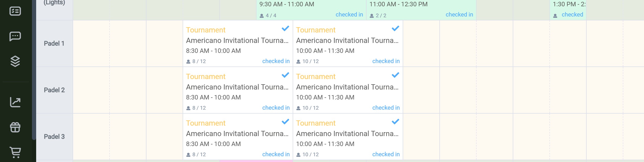Click the attendee icon on Padel 1 8:30 AM tournament

pos(188,62)
